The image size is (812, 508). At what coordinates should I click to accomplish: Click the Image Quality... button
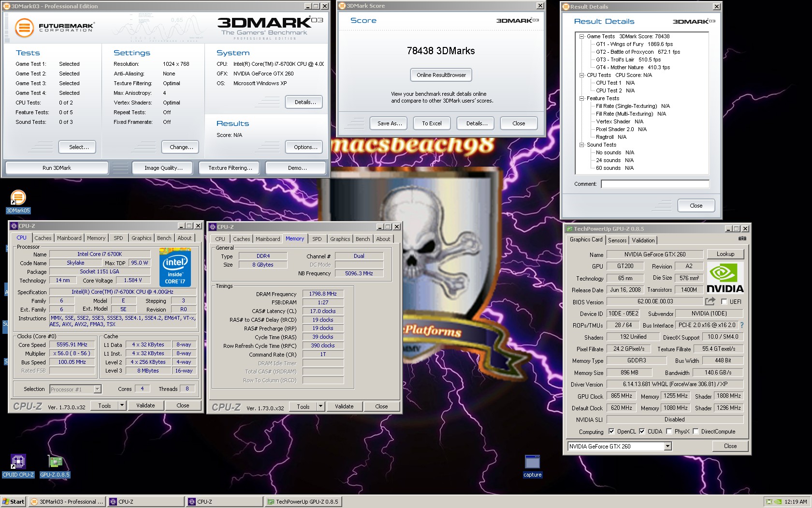point(163,168)
